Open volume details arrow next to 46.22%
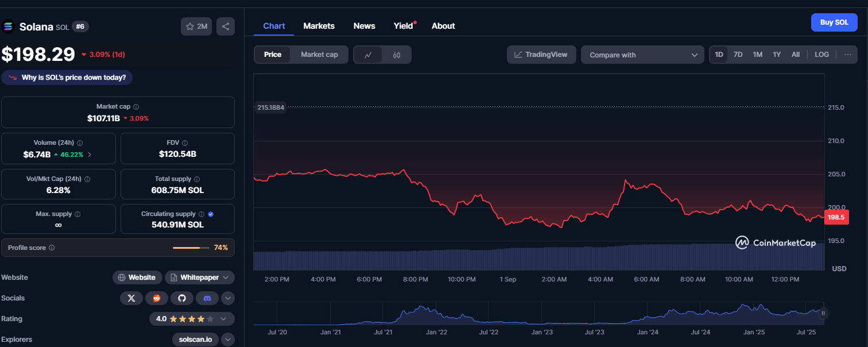868x347 pixels. pos(89,155)
